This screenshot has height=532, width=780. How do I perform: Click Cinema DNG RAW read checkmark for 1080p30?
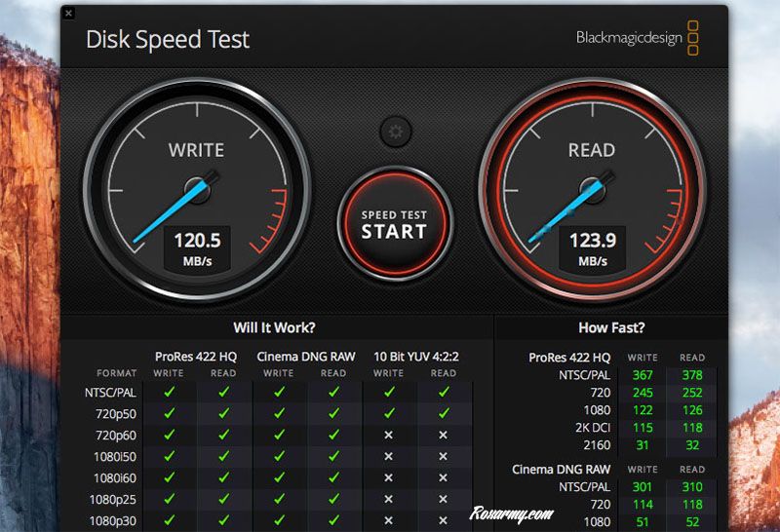point(333,520)
